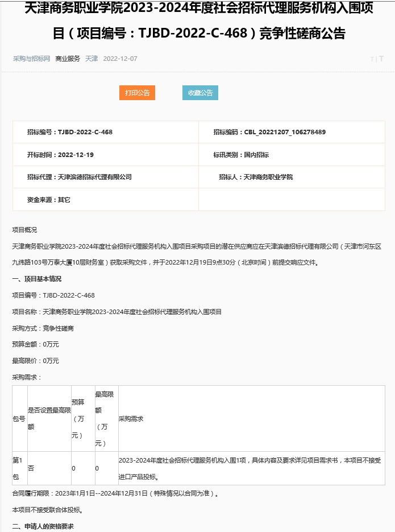Click the small T font size icon
395x532 pixels.
(x=372, y=59)
